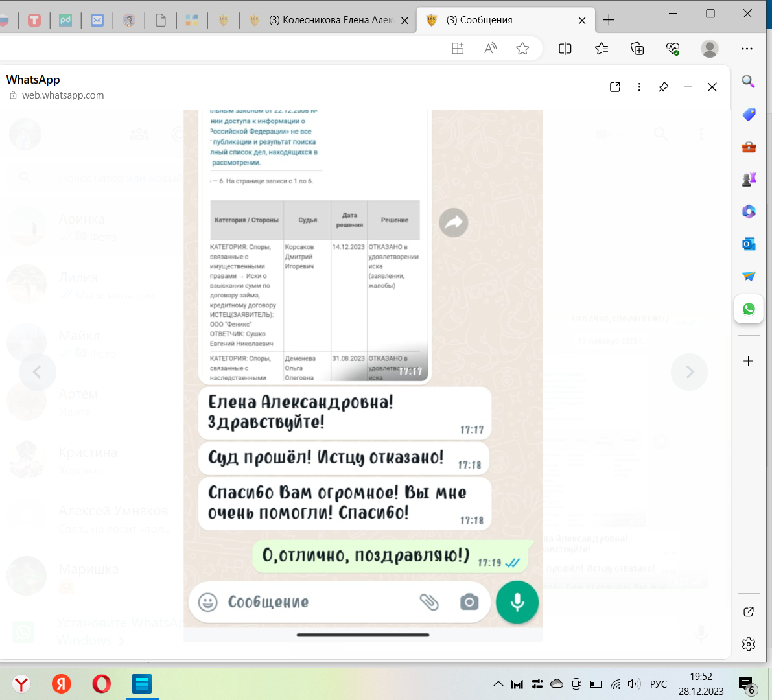The width and height of the screenshot is (772, 700).
Task: Select the WhatsApp icon in the Edge sidebar
Action: (x=749, y=309)
